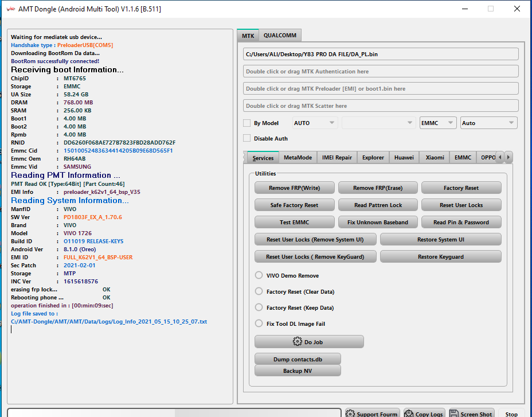
Task: Click the Reset User Locks button
Action: (461, 205)
